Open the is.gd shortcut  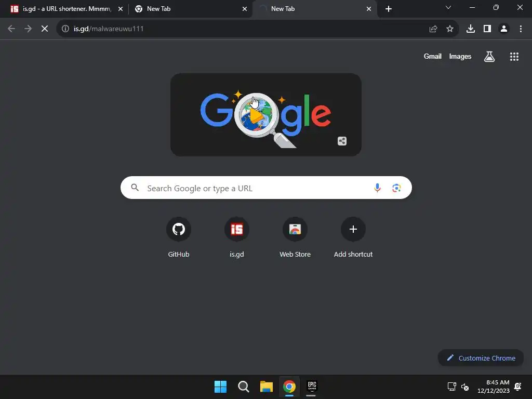(237, 237)
